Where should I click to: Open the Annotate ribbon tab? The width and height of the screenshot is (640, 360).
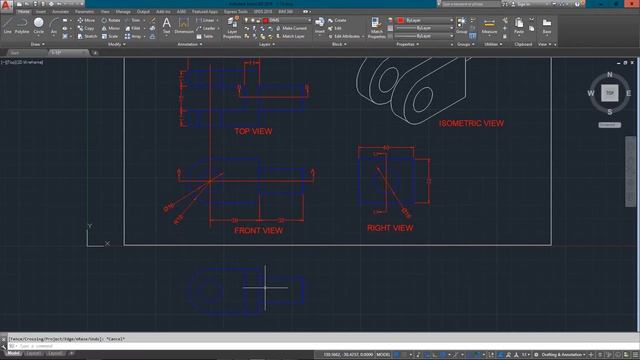tap(60, 12)
